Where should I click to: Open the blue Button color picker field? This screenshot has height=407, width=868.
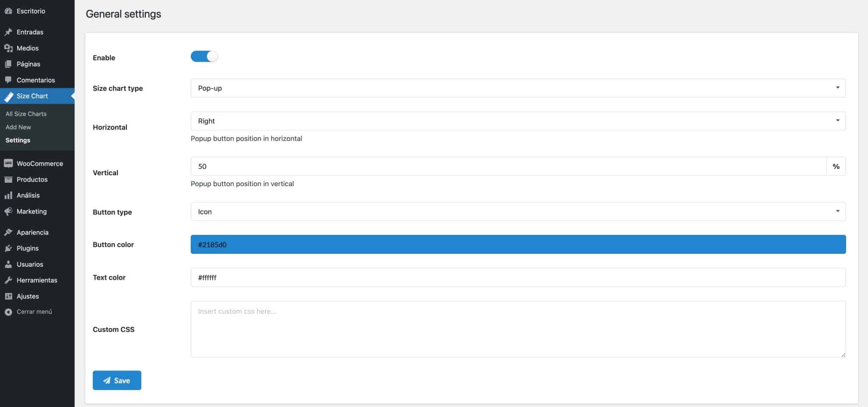coord(517,245)
